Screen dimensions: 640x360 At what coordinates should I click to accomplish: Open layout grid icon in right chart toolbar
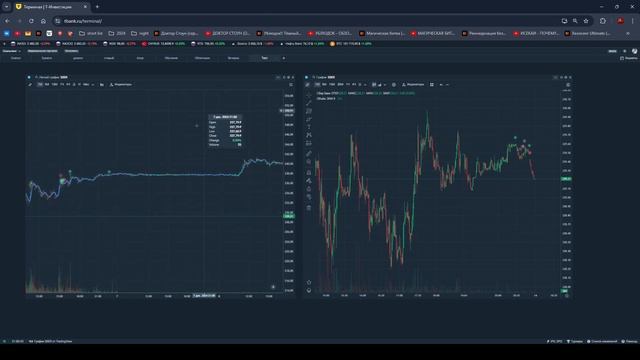tap(432, 84)
